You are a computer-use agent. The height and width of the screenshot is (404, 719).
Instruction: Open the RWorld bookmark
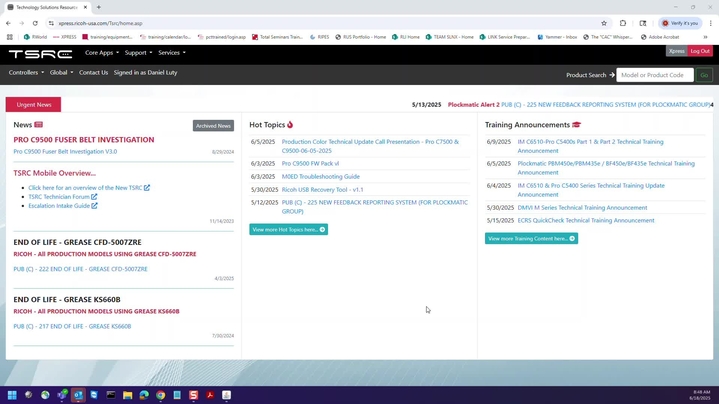coord(35,37)
